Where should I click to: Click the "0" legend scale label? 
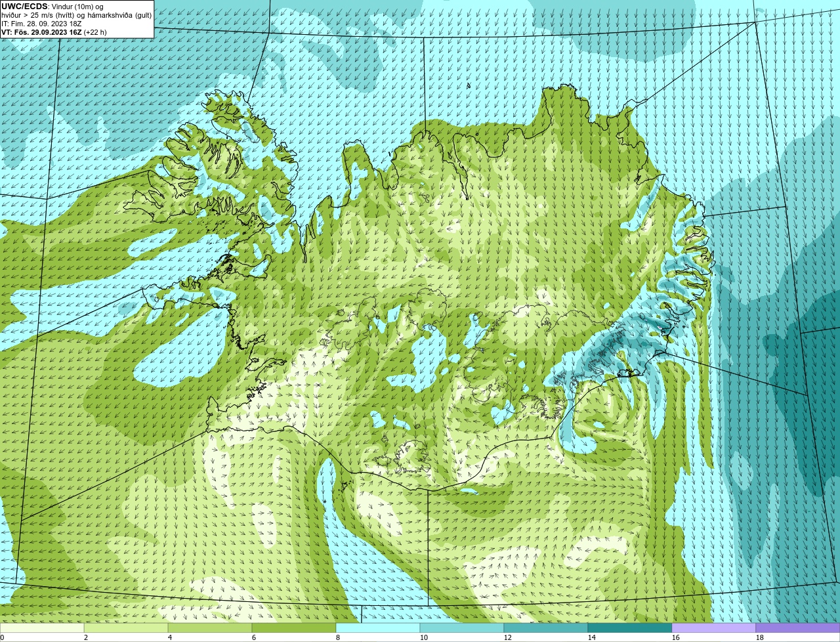tap(2, 637)
